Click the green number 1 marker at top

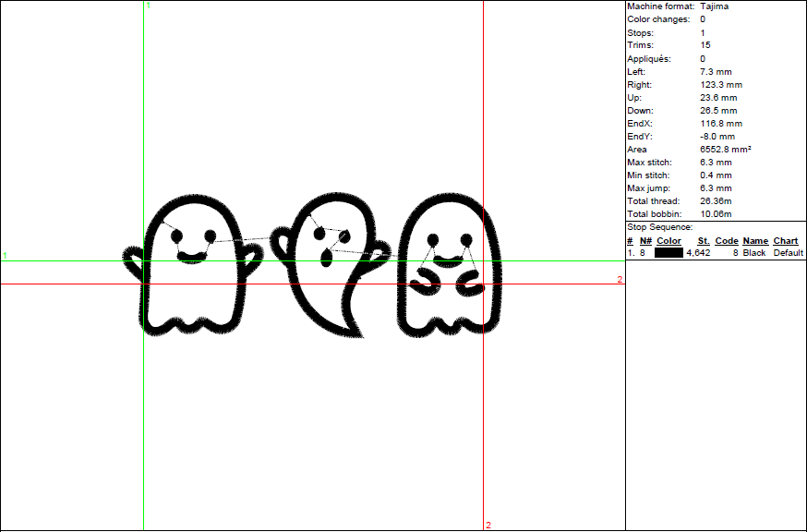pyautogui.click(x=149, y=6)
